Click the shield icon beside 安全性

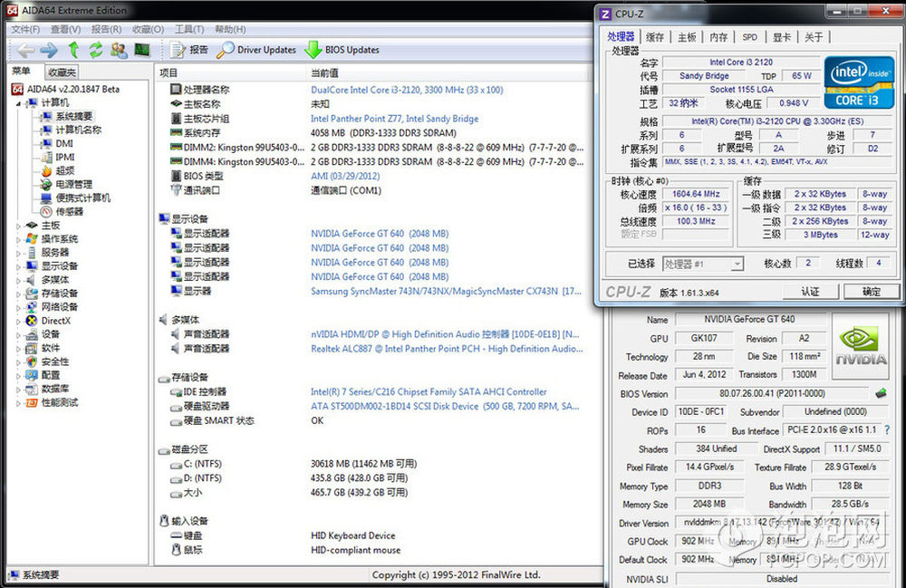point(32,361)
